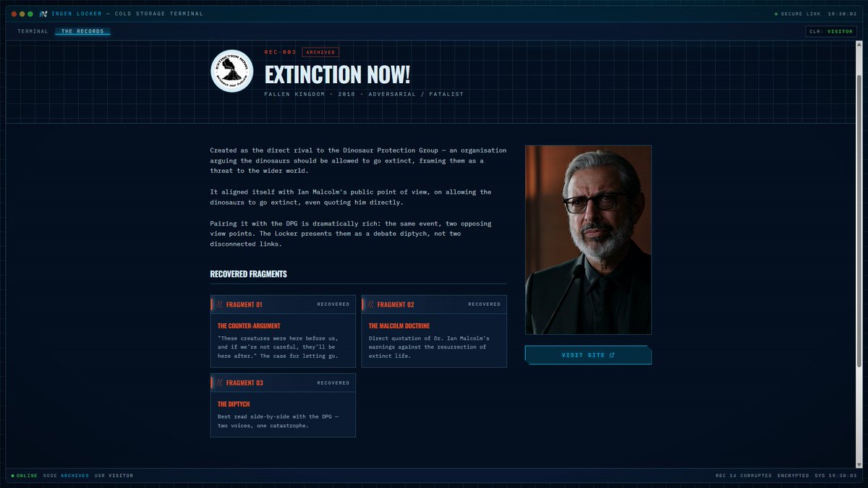Screen dimensions: 868x488
Task: Click the red window close dot
Action: [14, 14]
